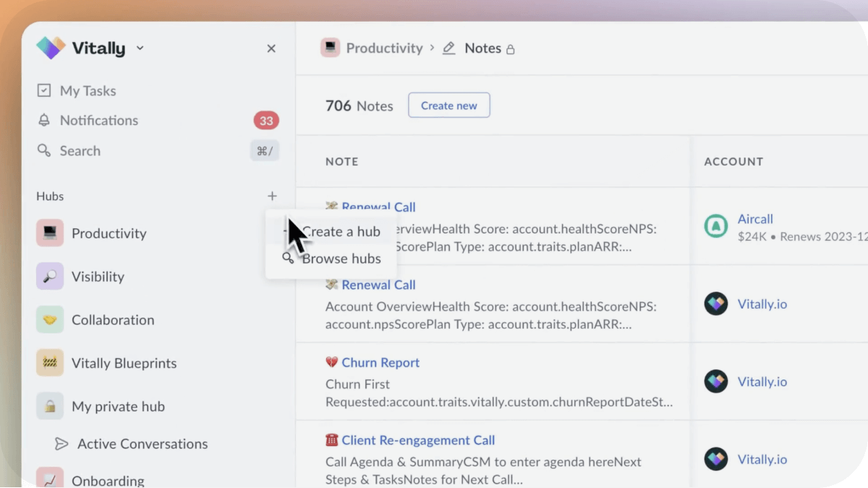Select the Vitally Blueprints icon
Image resolution: width=868 pixels, height=488 pixels.
(49, 363)
